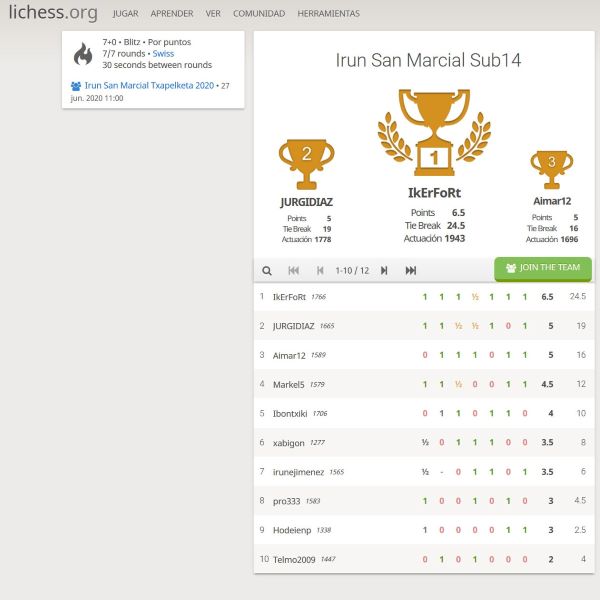The image size is (600, 600).
Task: Click the blitz flame icon
Action: pyautogui.click(x=83, y=54)
